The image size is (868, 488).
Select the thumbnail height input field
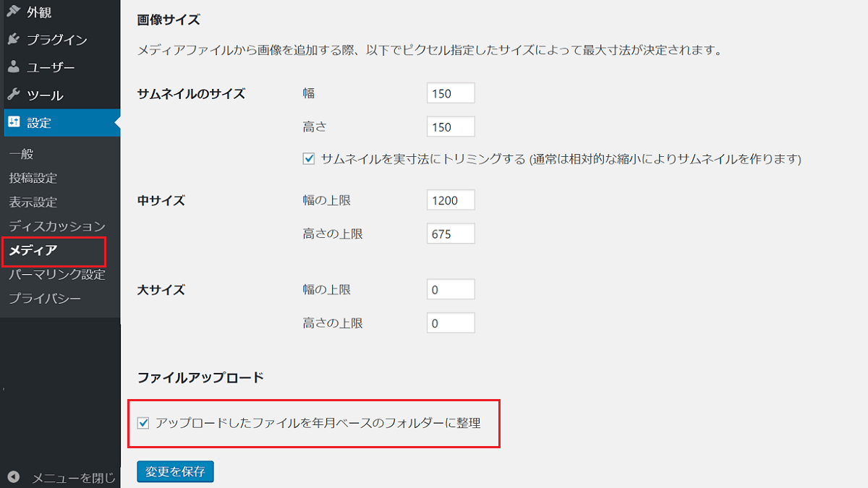pos(451,127)
